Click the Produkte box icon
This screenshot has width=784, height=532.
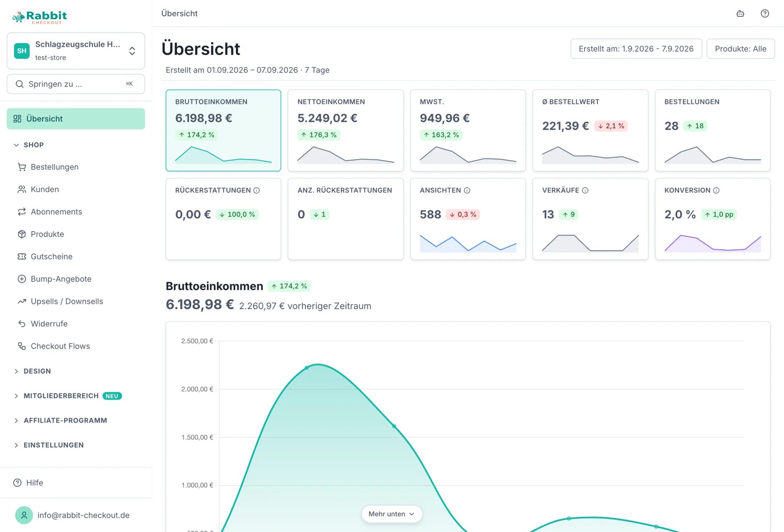tap(22, 234)
